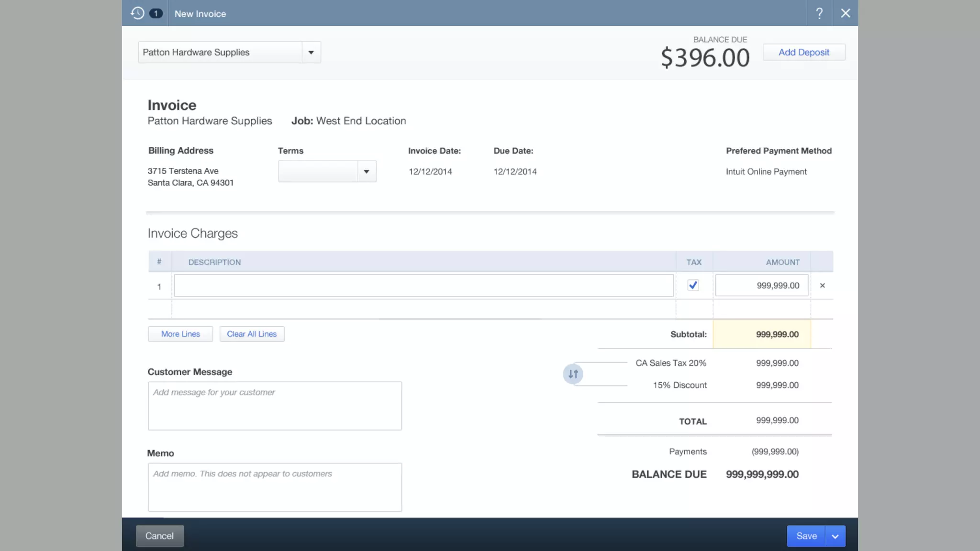
Task: Click the line 1 amount field
Action: coord(761,286)
